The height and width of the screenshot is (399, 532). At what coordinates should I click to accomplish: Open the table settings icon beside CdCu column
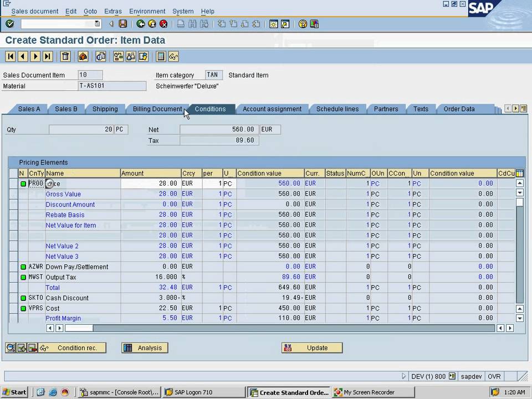[x=519, y=173]
